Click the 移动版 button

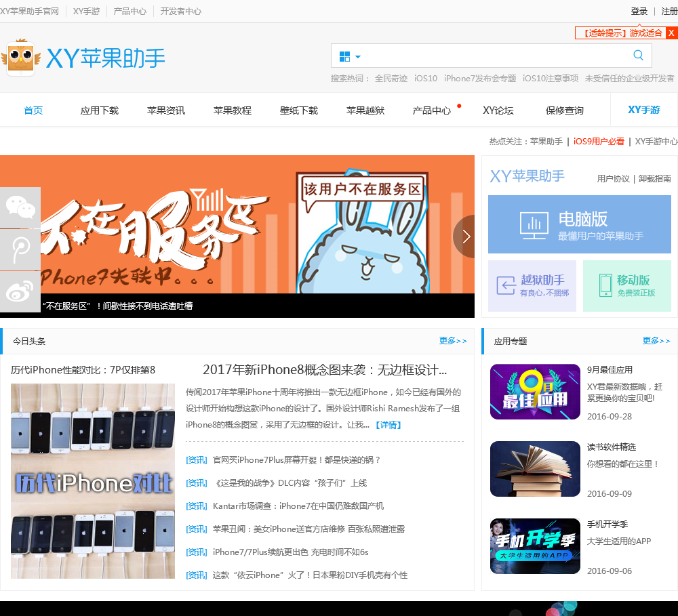click(x=627, y=286)
